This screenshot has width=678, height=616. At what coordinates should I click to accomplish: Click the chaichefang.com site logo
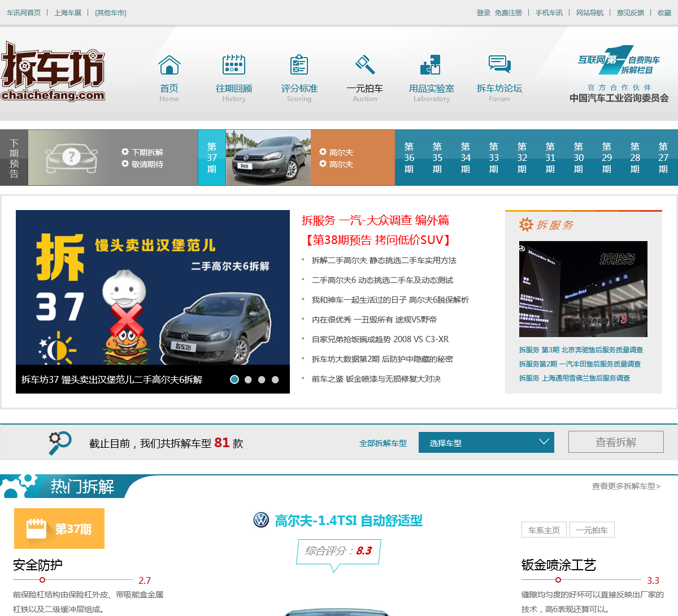pos(53,71)
